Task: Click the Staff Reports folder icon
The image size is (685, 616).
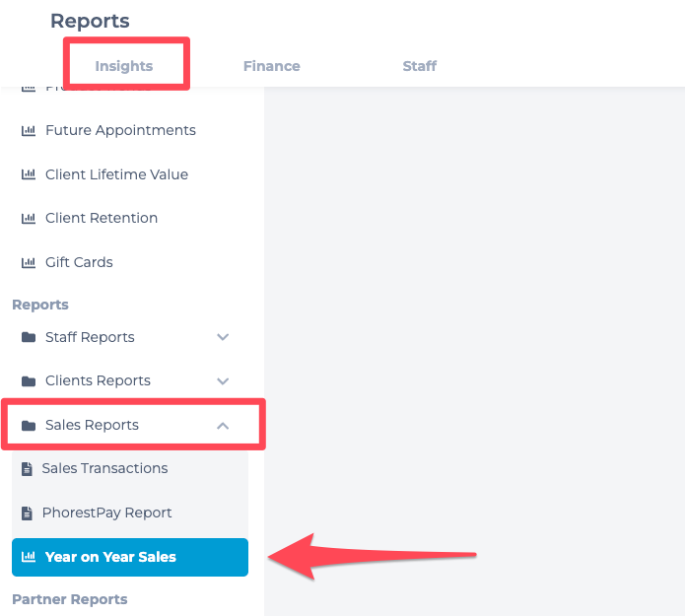Action: pos(29,337)
